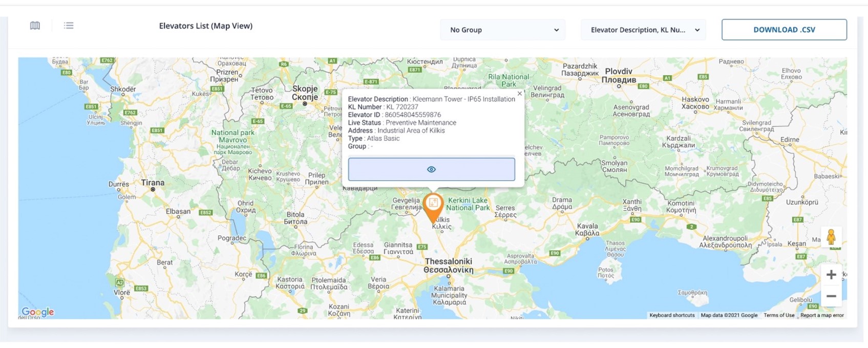Image resolution: width=868 pixels, height=348 pixels.
Task: Click Type Atlas Basic text
Action: tap(374, 138)
